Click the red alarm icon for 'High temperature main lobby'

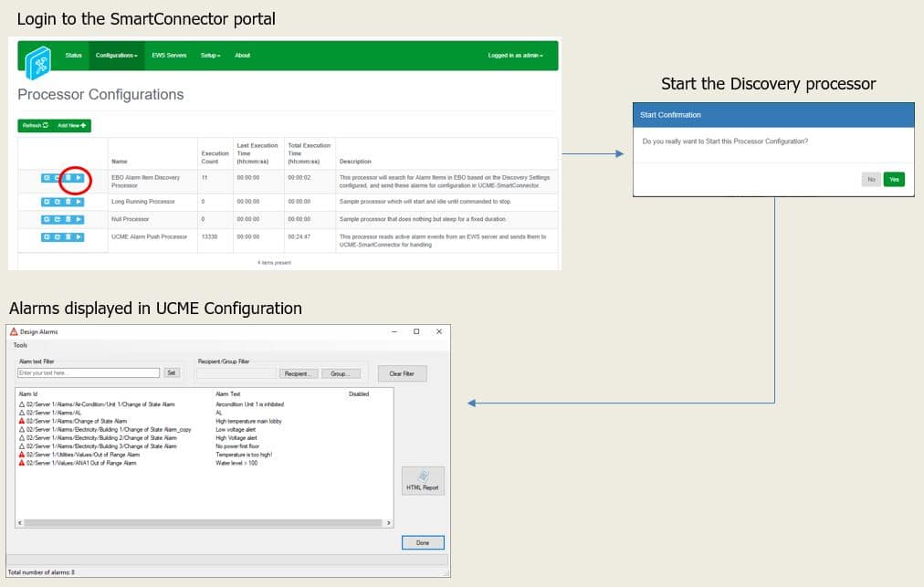(22, 422)
